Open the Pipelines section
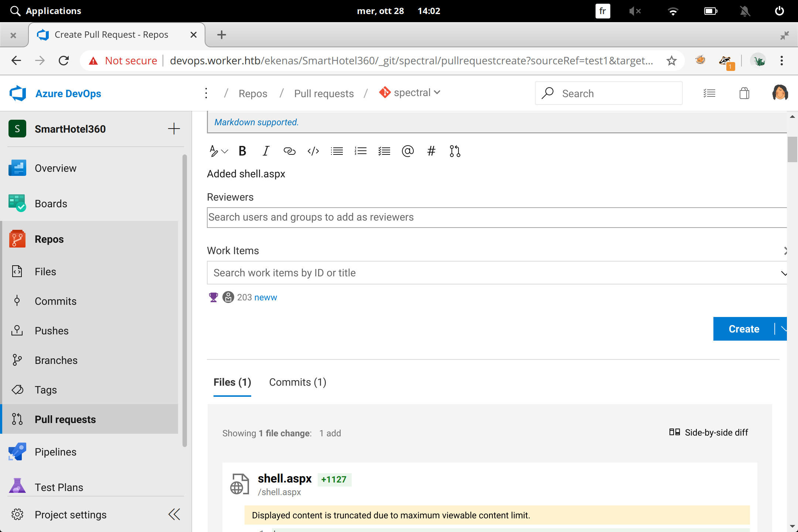The width and height of the screenshot is (798, 532). (x=56, y=451)
